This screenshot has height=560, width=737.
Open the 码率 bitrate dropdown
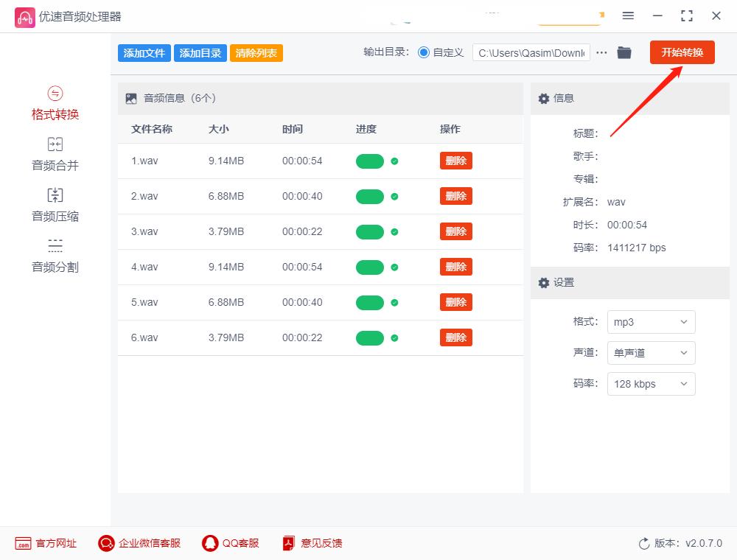651,384
